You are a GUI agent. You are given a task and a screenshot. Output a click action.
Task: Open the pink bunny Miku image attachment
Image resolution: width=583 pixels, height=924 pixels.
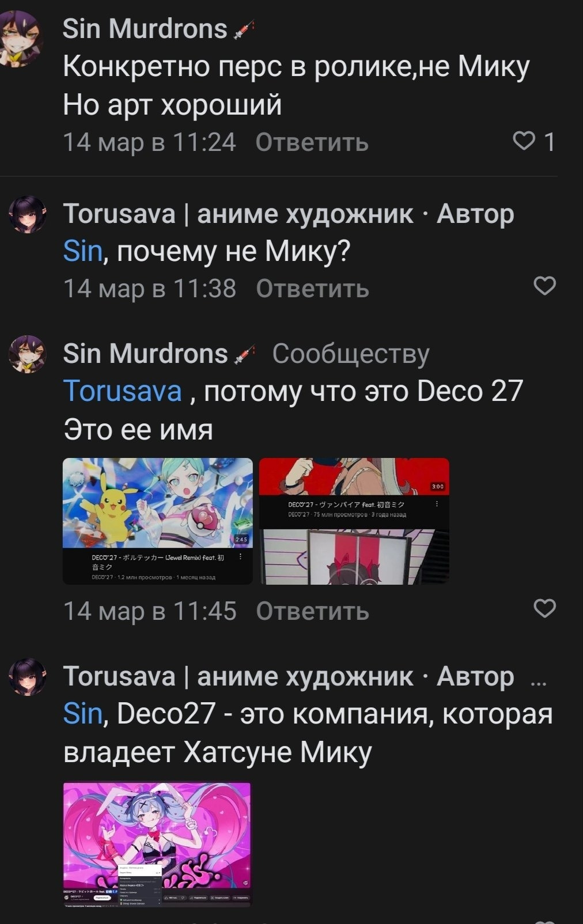point(157,844)
